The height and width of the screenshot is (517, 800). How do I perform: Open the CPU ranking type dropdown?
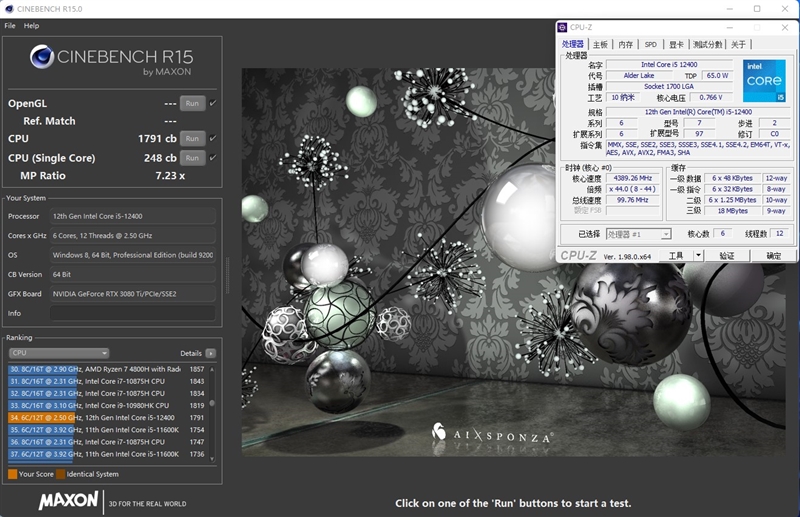click(x=59, y=353)
